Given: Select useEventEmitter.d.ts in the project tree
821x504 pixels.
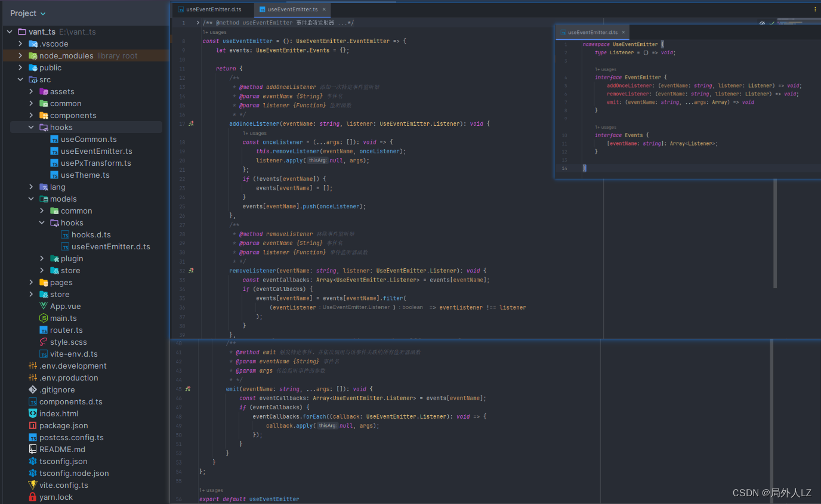Looking at the screenshot, I should [x=111, y=246].
